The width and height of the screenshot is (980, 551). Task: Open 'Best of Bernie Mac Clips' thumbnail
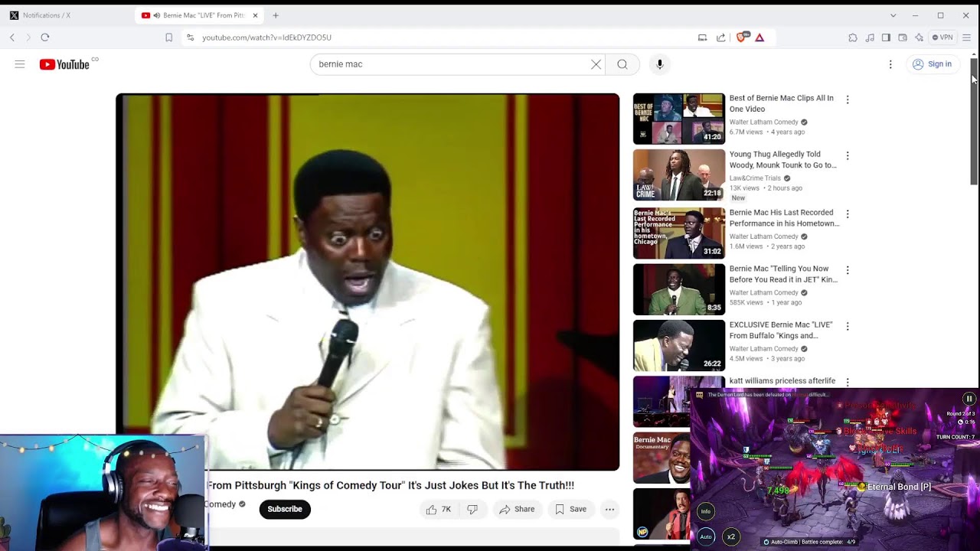pyautogui.click(x=679, y=119)
